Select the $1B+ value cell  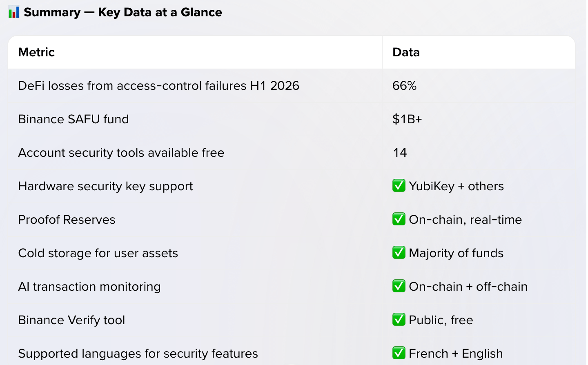pos(407,119)
